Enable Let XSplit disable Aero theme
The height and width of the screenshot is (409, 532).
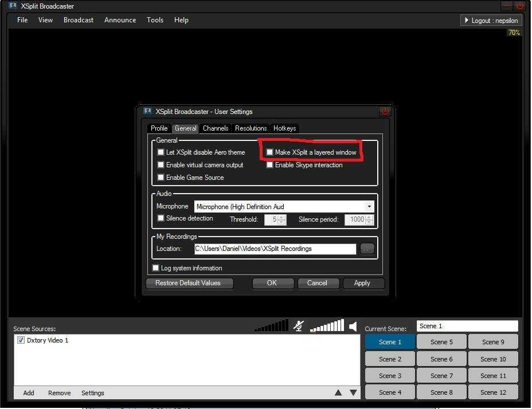click(x=161, y=152)
